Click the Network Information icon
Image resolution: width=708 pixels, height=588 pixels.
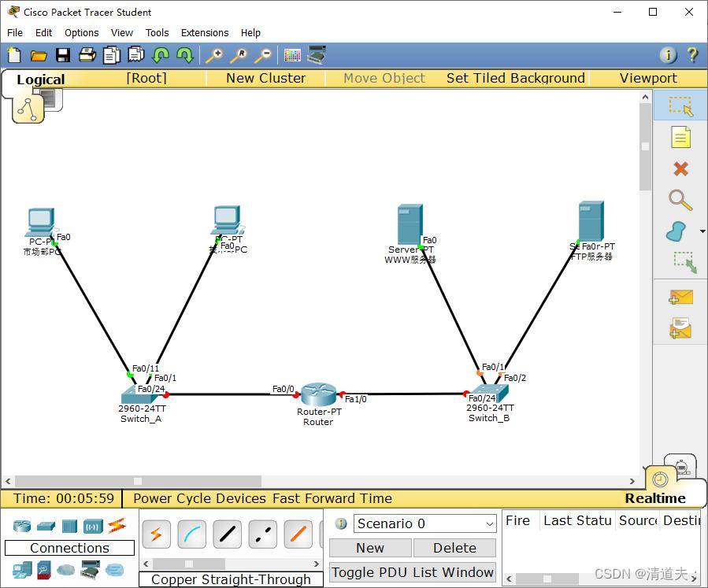(669, 55)
